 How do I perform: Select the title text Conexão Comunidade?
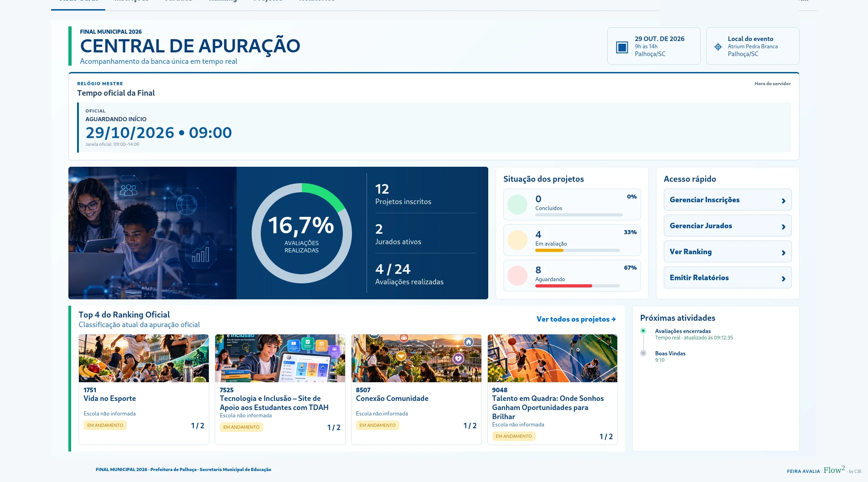point(392,399)
